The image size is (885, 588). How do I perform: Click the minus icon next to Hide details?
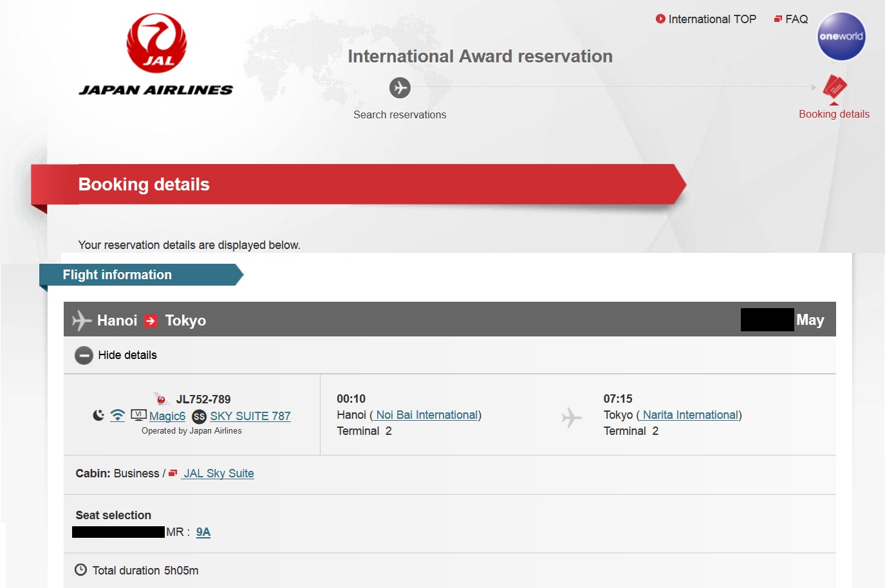click(84, 355)
